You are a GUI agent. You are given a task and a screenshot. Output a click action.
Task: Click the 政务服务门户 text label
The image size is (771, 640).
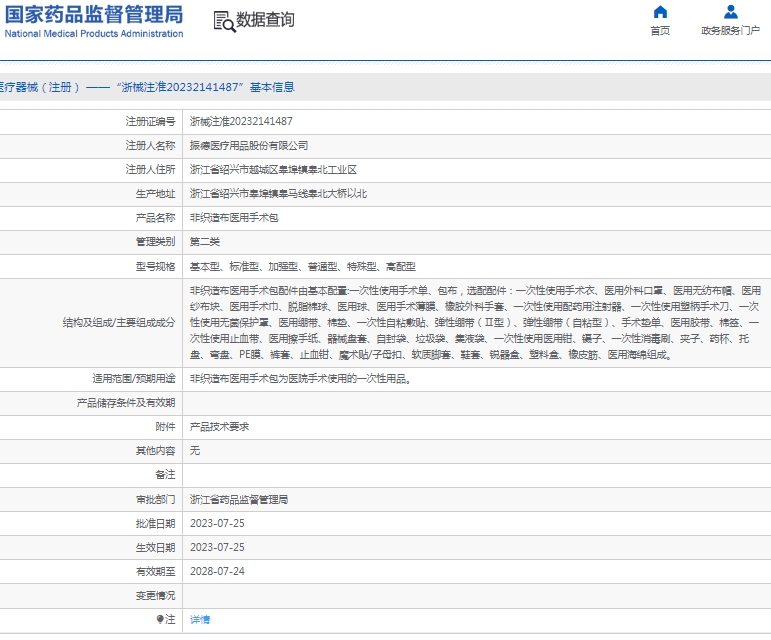tap(731, 31)
